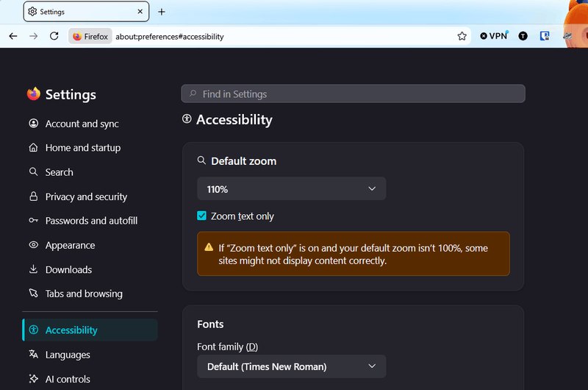Click the Zoom text only warning message
The image size is (588, 390).
[354, 254]
